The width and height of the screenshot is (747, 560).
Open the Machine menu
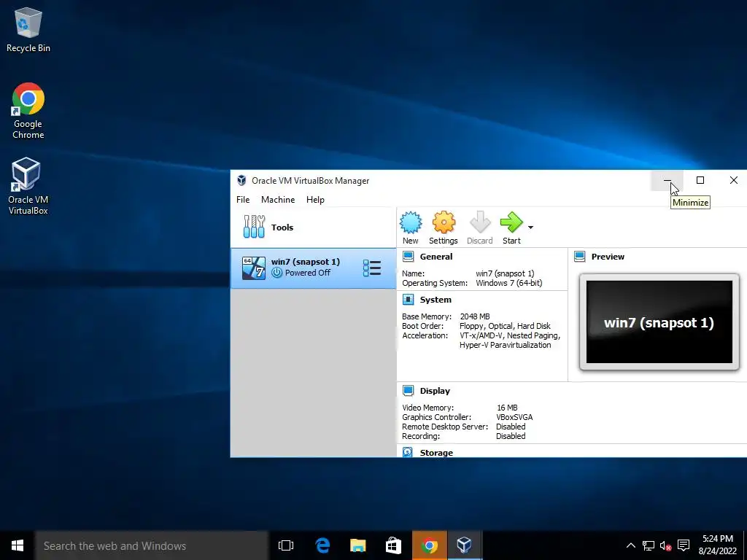[x=278, y=200]
